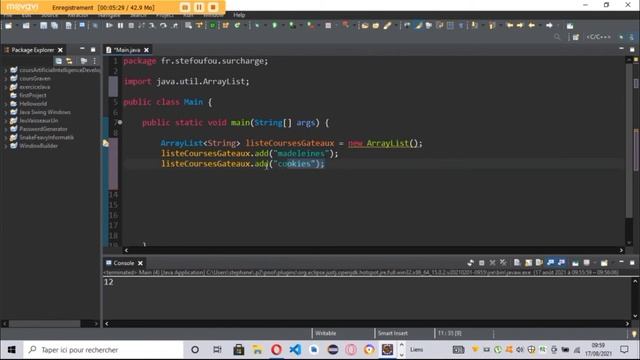Stop the Movavi recording
The width and height of the screenshot is (640, 360).
[x=213, y=7]
